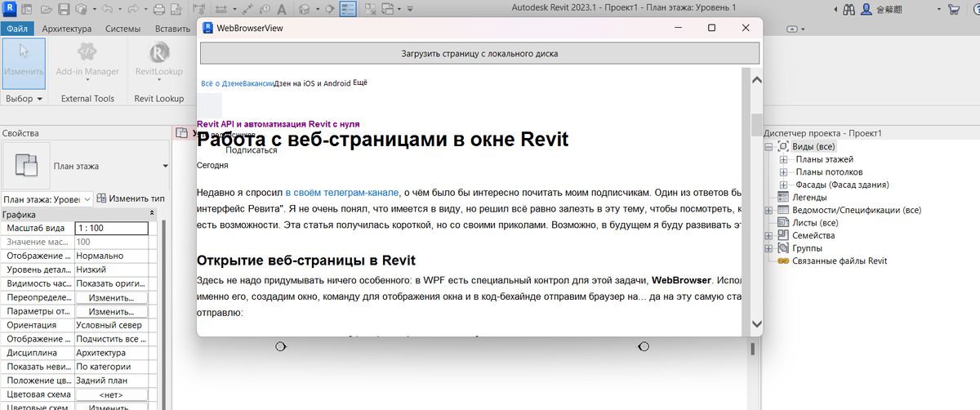This screenshot has width=980, height=410.
Task: Open the Выбор panel dropdown
Action: coord(24,99)
